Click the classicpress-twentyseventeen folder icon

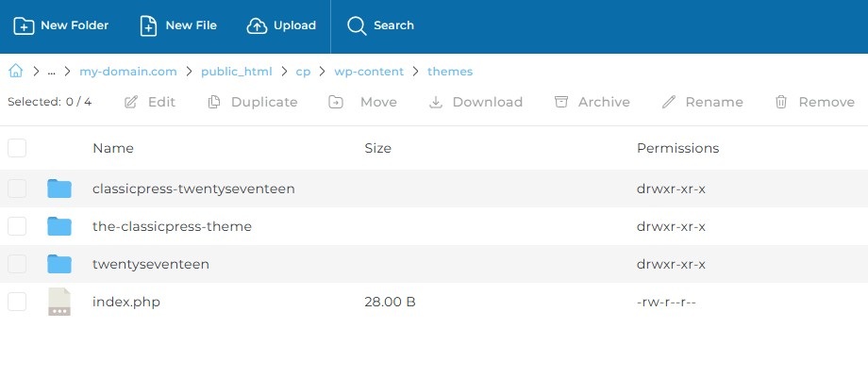pos(59,188)
